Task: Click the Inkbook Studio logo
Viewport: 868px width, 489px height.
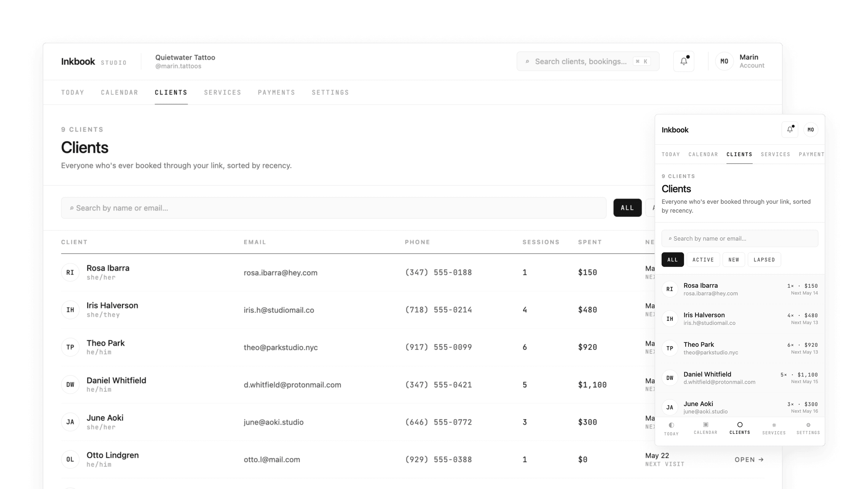Action: tap(94, 62)
